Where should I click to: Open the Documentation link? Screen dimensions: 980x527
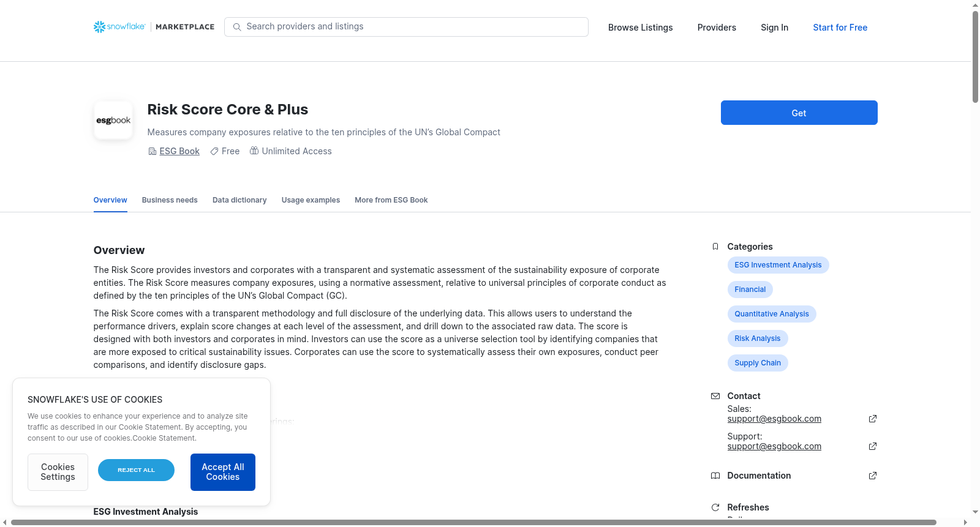click(x=759, y=476)
